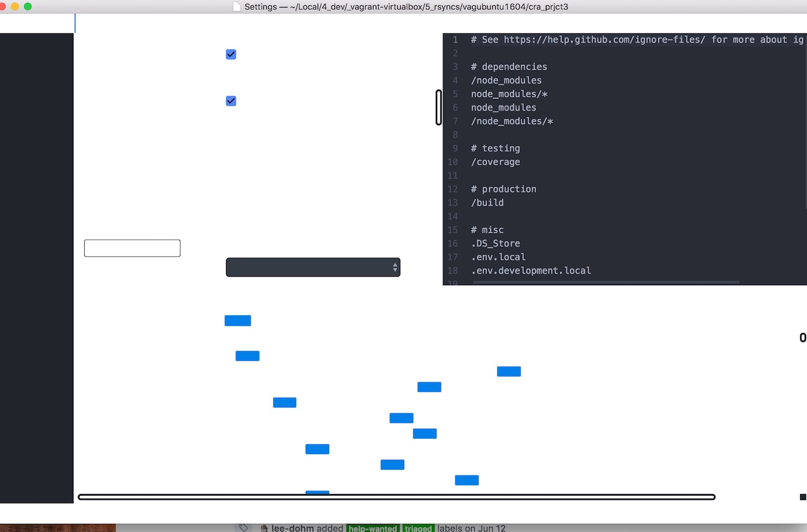Click the 'help-wanted' label in the background browser window
807x532 pixels.
coord(373,528)
